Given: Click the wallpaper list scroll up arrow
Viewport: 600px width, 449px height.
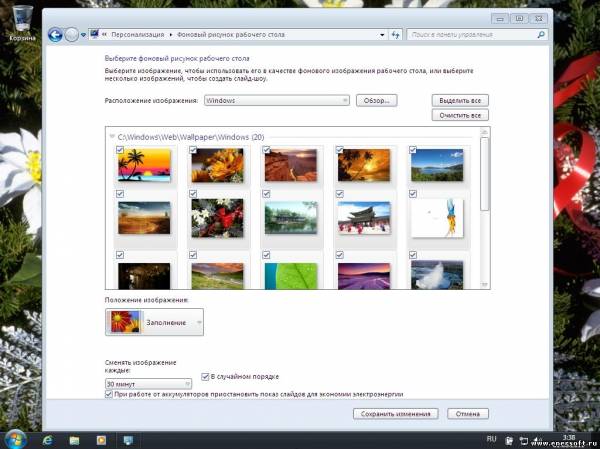Looking at the screenshot, I should [484, 132].
